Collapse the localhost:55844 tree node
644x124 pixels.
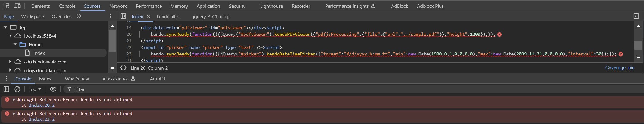(10, 36)
